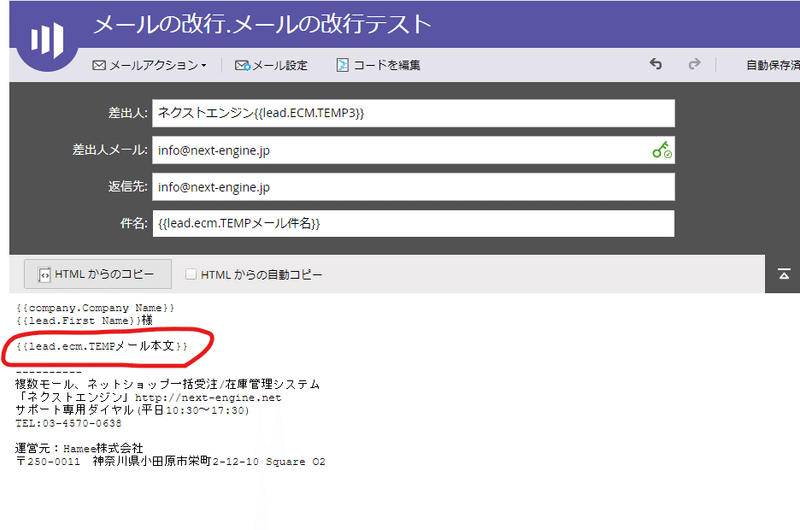Click the {{lead.First Name}}様 line
Viewport: 800px width, 530px height.
pyautogui.click(x=84, y=320)
